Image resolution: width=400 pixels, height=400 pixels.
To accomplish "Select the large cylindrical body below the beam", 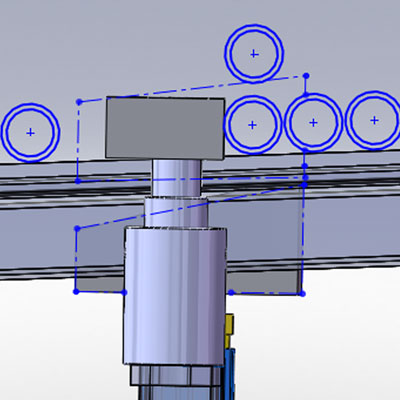I will (x=175, y=296).
